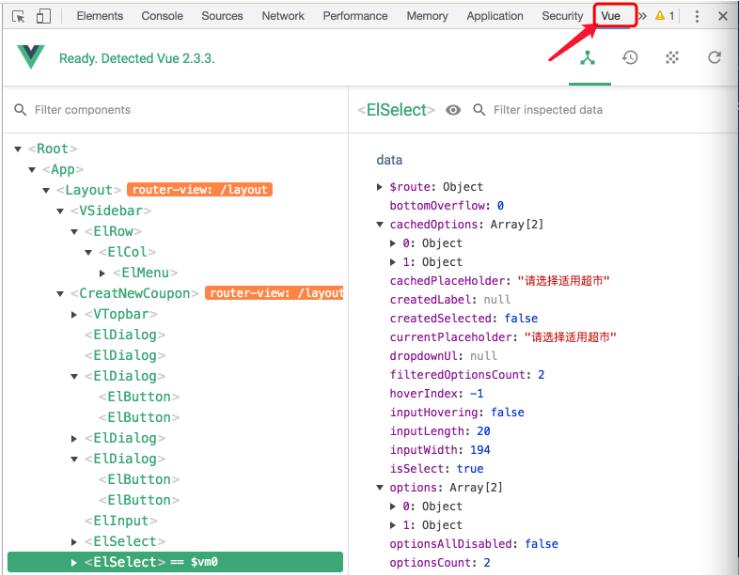Select the Vue devtools tab
The image size is (739, 575).
click(611, 16)
